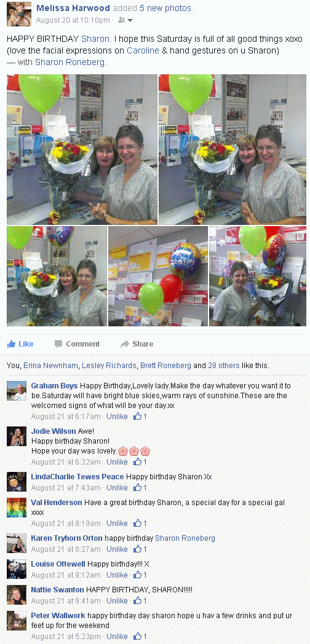This screenshot has width=310, height=644.
Task: Open Melissa Harwood's profile picture
Action: 19,14
